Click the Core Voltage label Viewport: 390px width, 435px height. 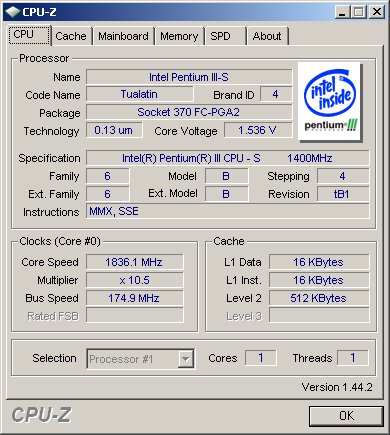click(x=186, y=131)
